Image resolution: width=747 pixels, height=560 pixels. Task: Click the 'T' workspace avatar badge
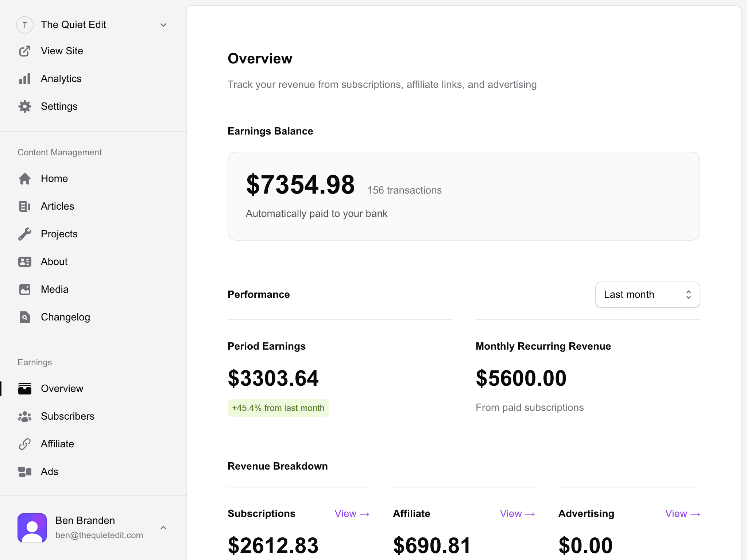(x=25, y=25)
